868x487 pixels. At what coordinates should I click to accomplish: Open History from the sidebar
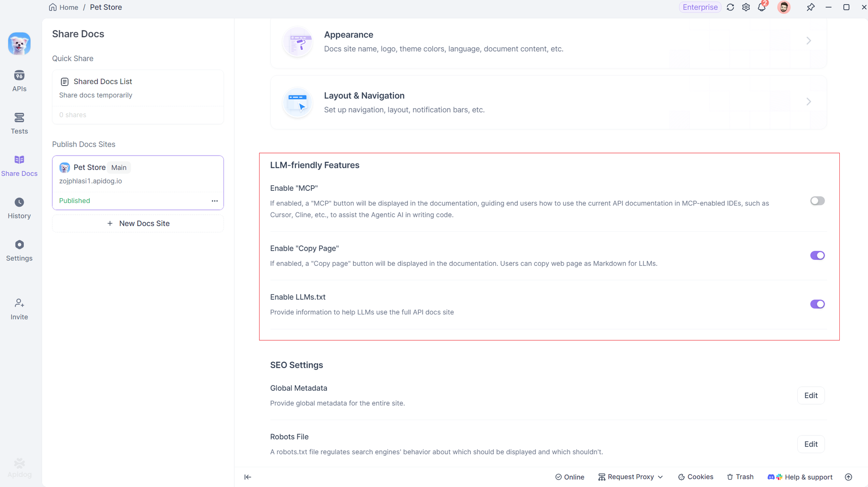(x=19, y=208)
